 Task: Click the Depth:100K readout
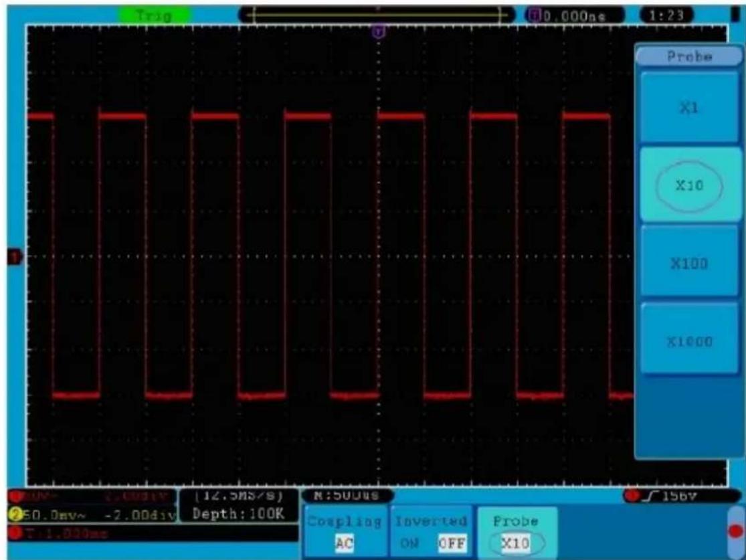238,514
